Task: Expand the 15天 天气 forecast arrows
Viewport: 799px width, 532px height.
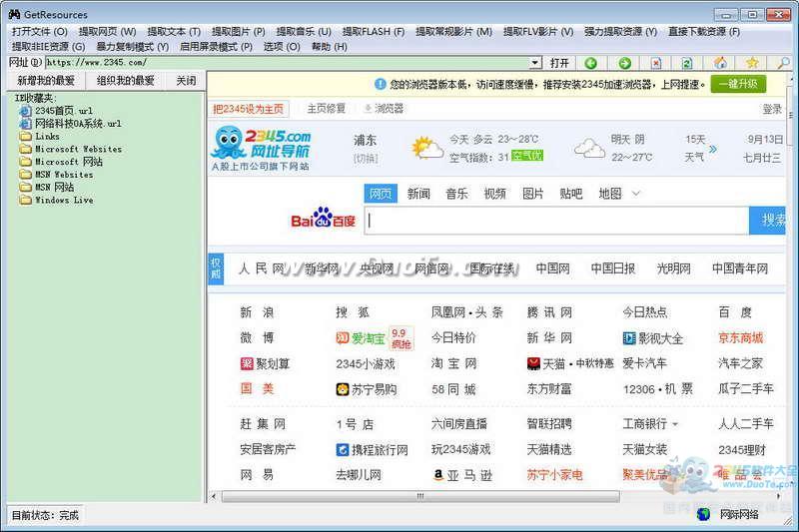Action: (713, 149)
